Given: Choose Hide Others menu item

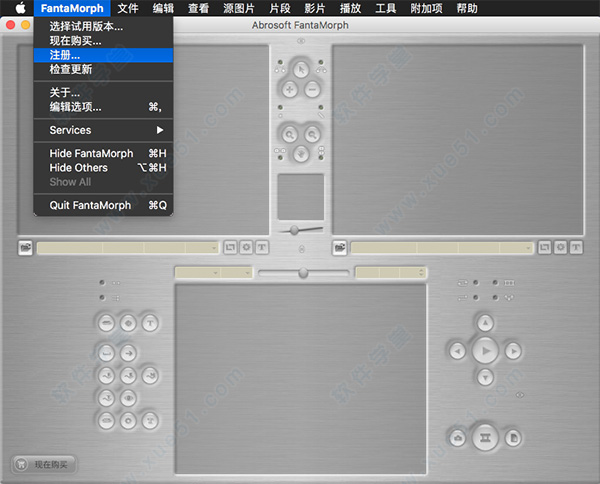Looking at the screenshot, I should [103, 168].
